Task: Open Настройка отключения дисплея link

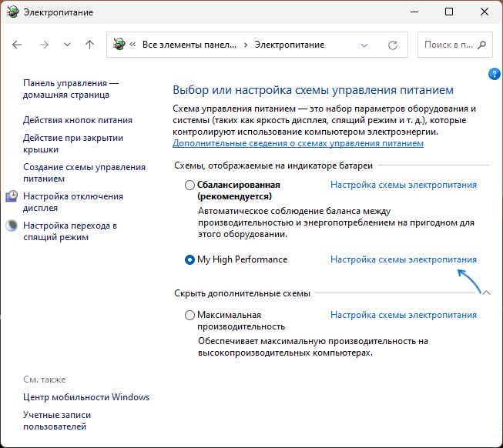Action: pyautogui.click(x=73, y=202)
